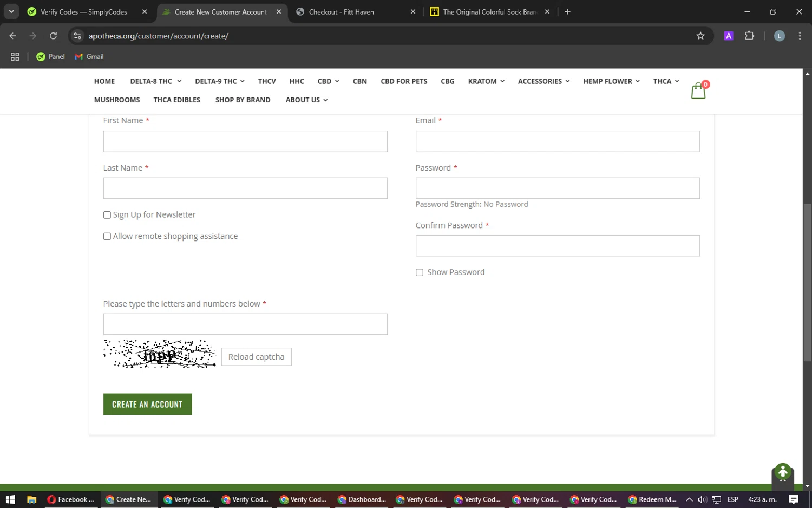Expand the ABOUT US dropdown menu

click(x=306, y=100)
